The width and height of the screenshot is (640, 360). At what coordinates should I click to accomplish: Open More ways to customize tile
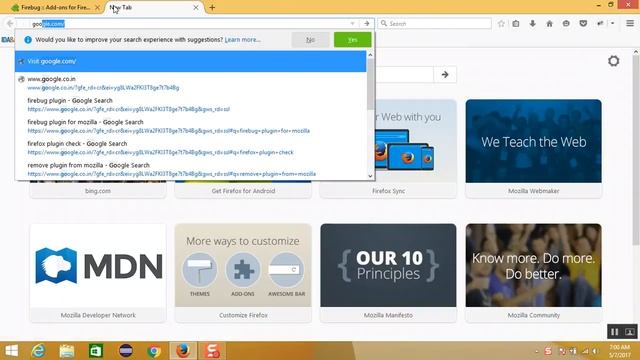coord(243,265)
